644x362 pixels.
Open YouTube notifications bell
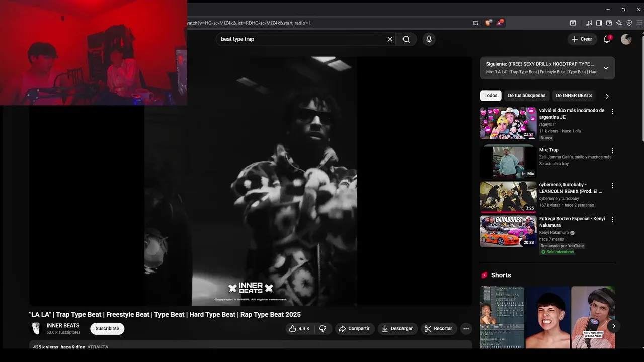[607, 39]
